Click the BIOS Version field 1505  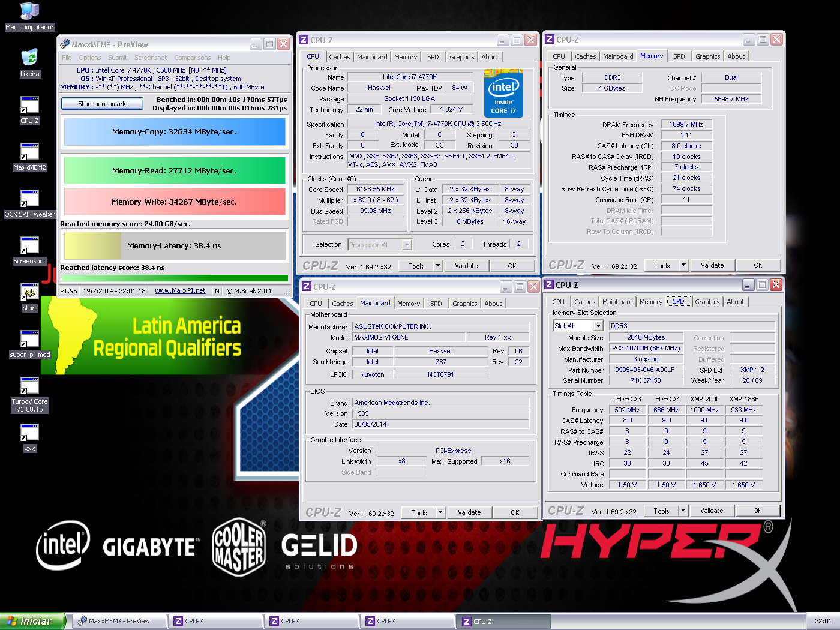(441, 413)
